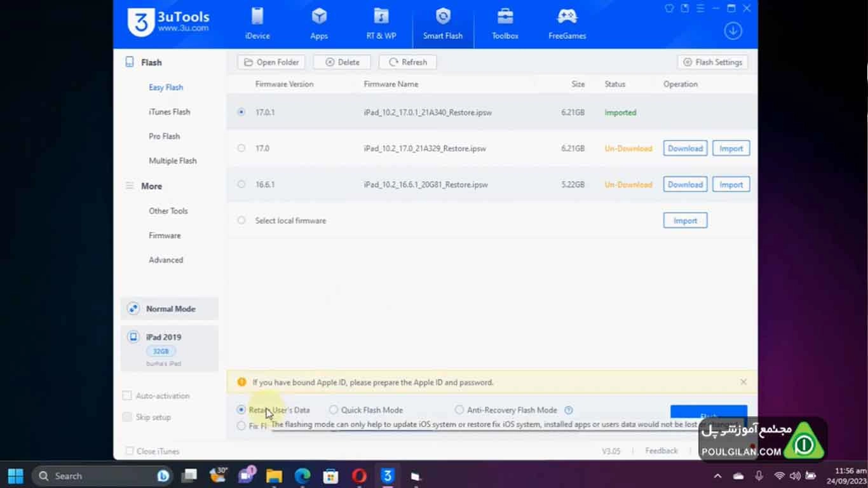The width and height of the screenshot is (868, 488).
Task: Download the 17.0 firmware
Action: point(685,148)
